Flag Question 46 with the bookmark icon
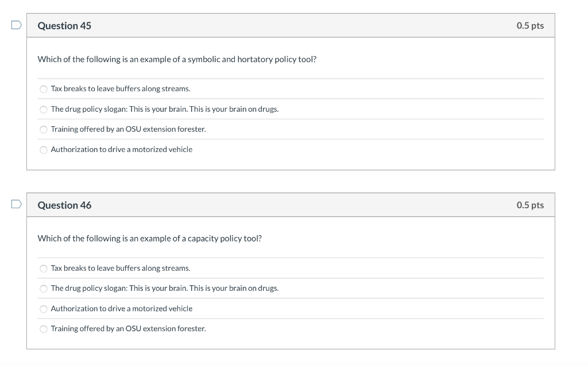The width and height of the screenshot is (588, 366). 16,204
